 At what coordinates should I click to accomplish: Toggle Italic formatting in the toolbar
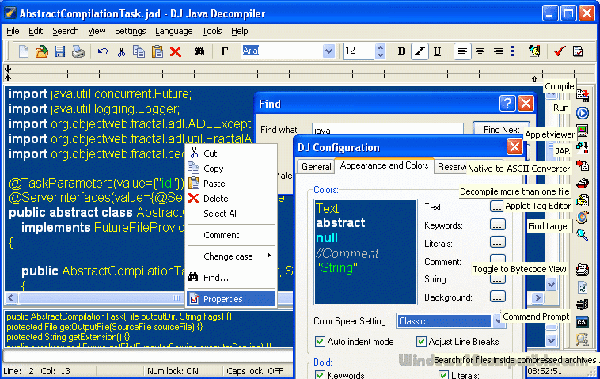pos(420,51)
